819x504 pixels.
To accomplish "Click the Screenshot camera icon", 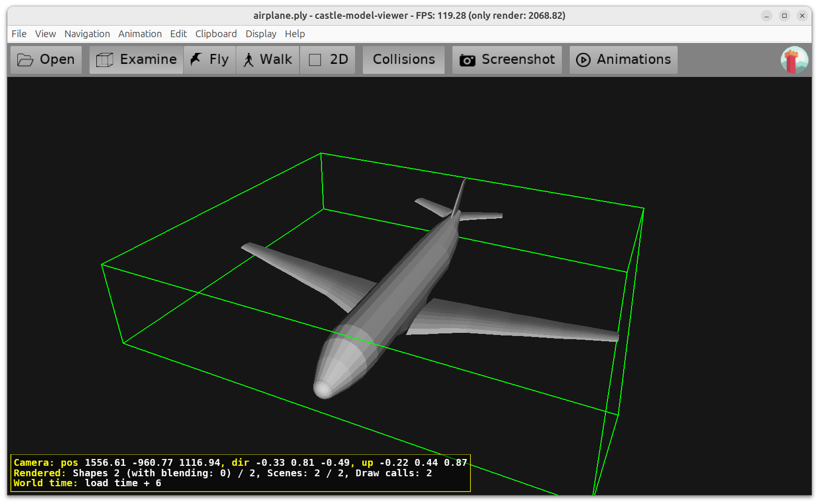I will (467, 60).
